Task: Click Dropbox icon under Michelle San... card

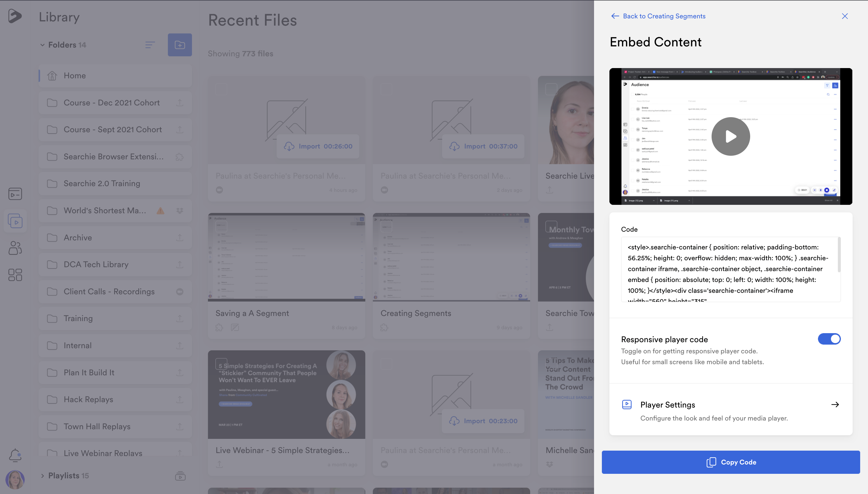Action: pos(549,464)
